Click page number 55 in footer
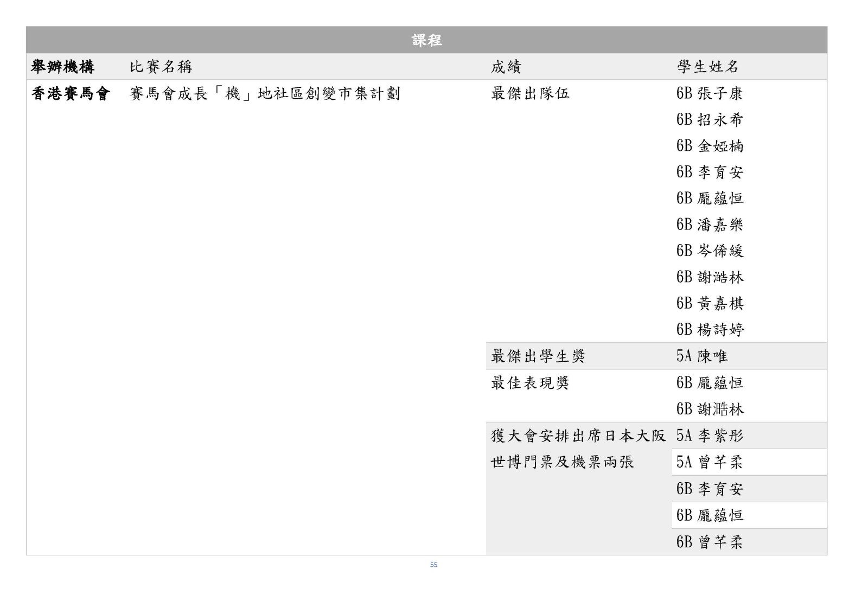Image resolution: width=868 pixels, height=614 pixels. [433, 565]
